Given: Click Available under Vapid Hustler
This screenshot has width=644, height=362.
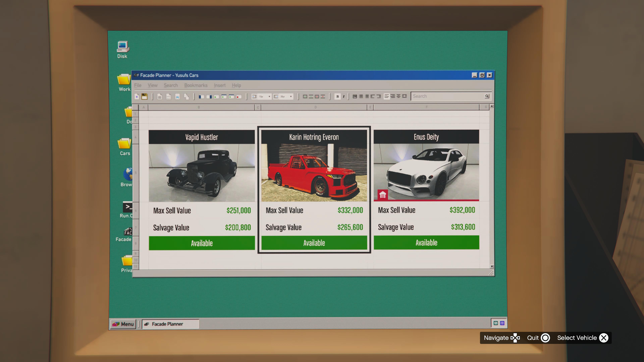Looking at the screenshot, I should [x=201, y=243].
